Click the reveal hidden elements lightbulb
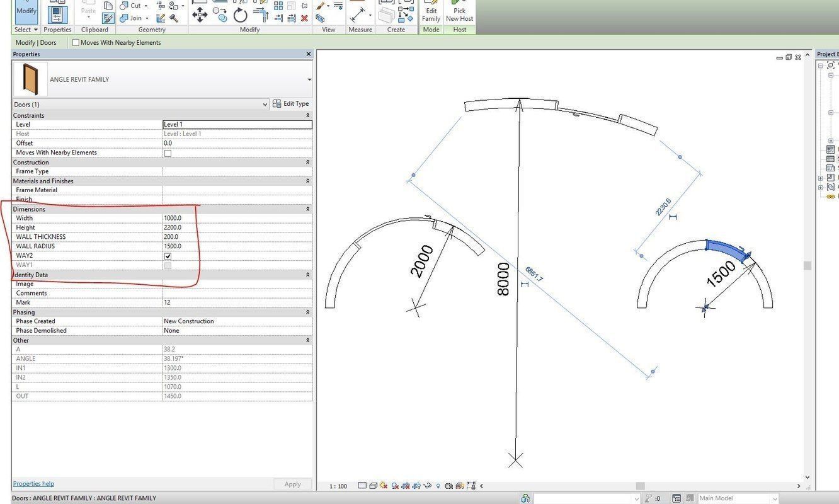 (438, 486)
